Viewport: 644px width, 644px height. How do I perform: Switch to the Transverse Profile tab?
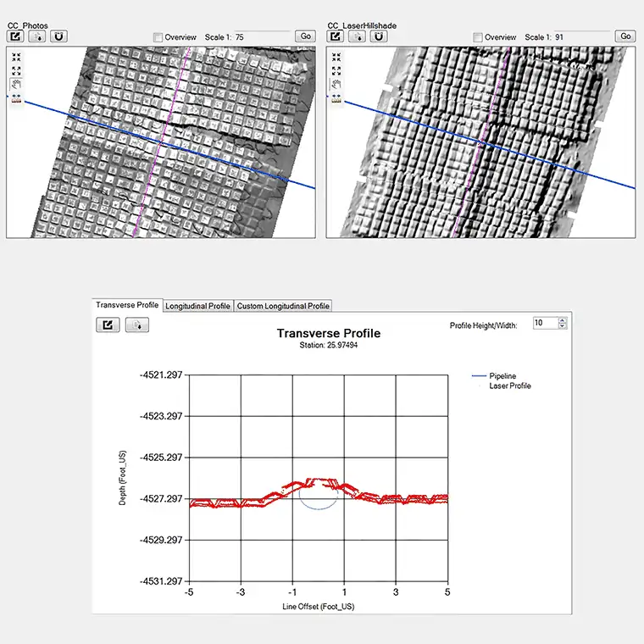(x=127, y=305)
